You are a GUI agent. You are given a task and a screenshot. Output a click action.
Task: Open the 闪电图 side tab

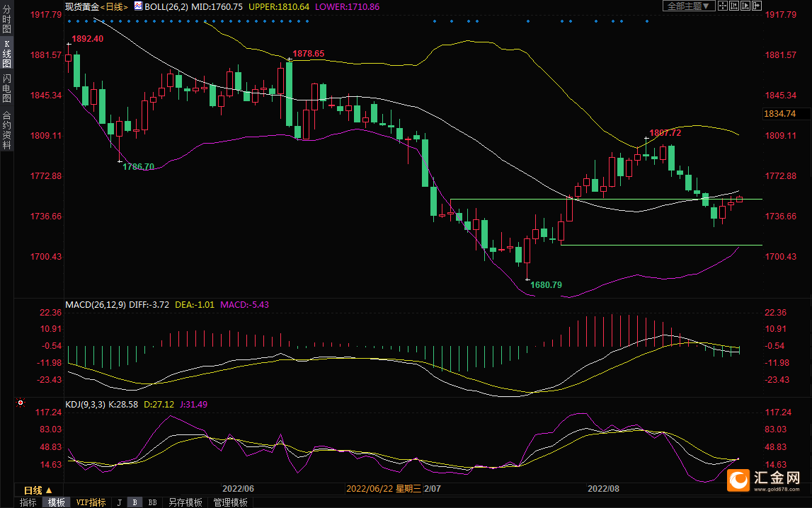(7, 88)
